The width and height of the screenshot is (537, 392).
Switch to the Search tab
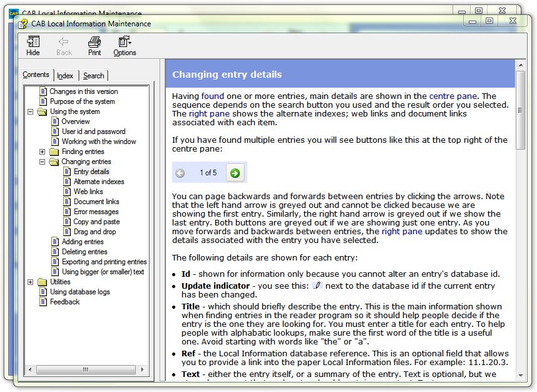tap(93, 76)
